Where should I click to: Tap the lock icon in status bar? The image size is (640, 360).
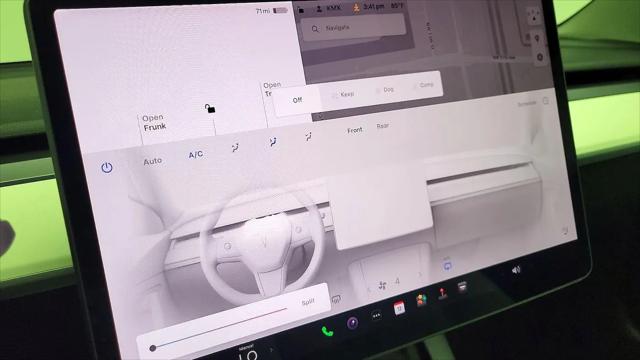coord(301,10)
